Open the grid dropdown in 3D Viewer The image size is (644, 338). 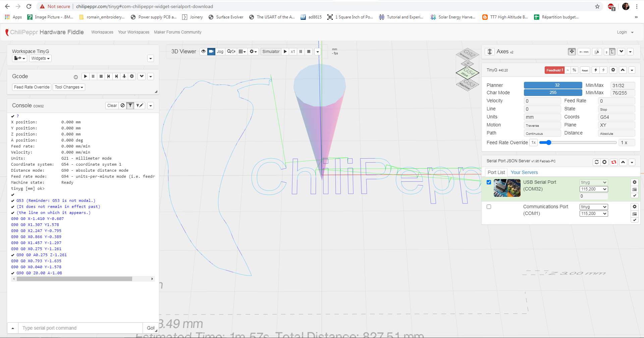pyautogui.click(x=242, y=52)
